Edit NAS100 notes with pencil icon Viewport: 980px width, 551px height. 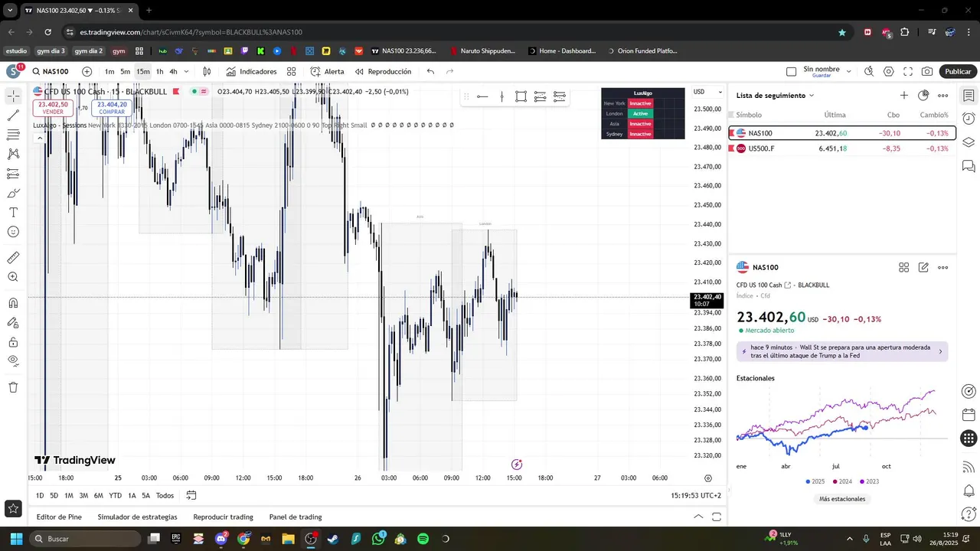coord(923,267)
